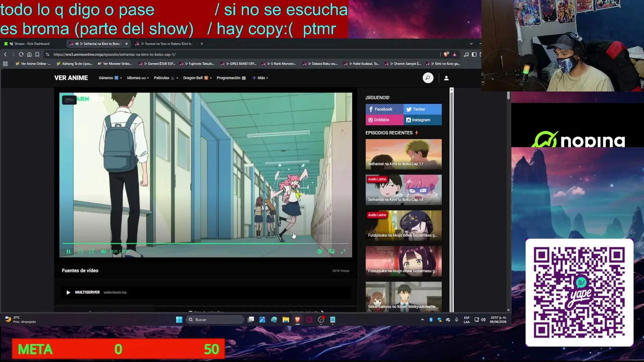Open File Explorer from taskbar
644x362 pixels.
(286, 320)
